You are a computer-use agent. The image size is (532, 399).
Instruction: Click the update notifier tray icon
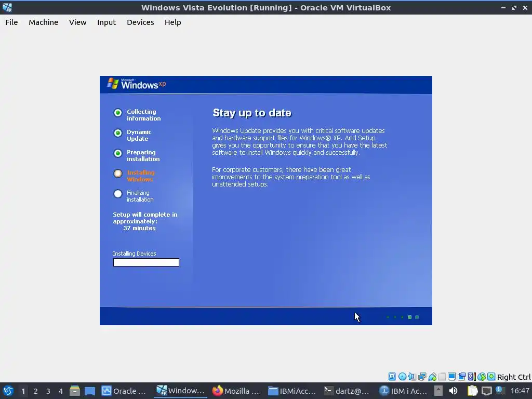pyautogui.click(x=499, y=390)
